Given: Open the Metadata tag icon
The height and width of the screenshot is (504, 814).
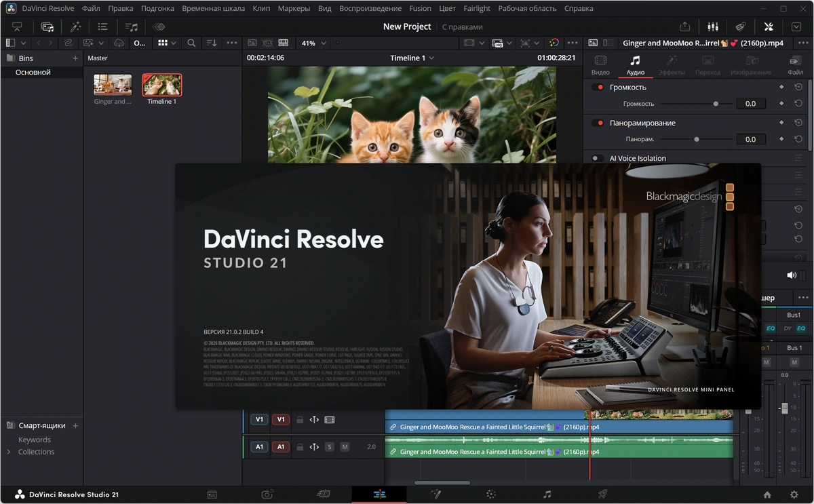Looking at the screenshot, I should coord(741,26).
